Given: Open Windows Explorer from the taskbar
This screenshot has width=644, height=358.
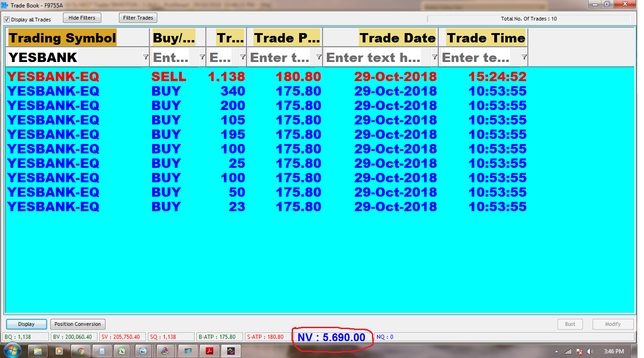Looking at the screenshot, I should [38, 351].
